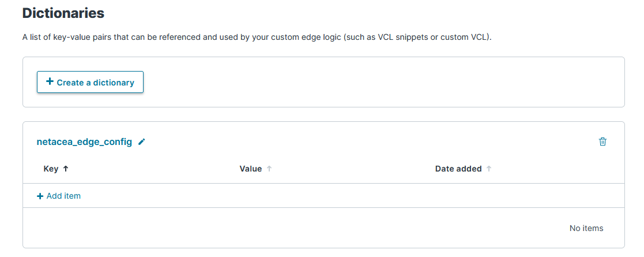Click the sort arrow next to Value
The image size is (644, 257).
[269, 169]
